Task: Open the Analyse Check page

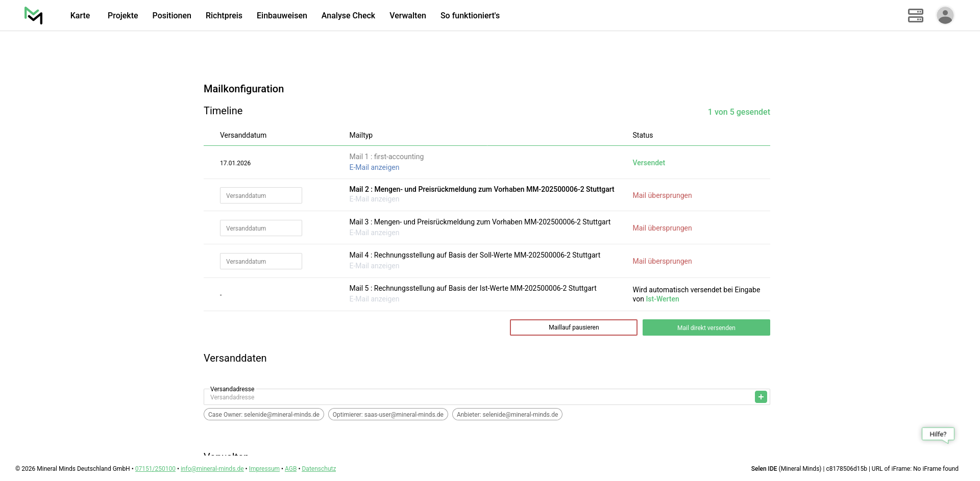Action: click(348, 15)
